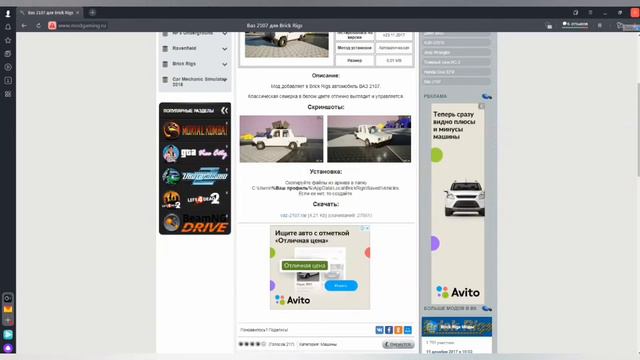Enlarge the right VAZ 2107 screenshot

[x=369, y=139]
